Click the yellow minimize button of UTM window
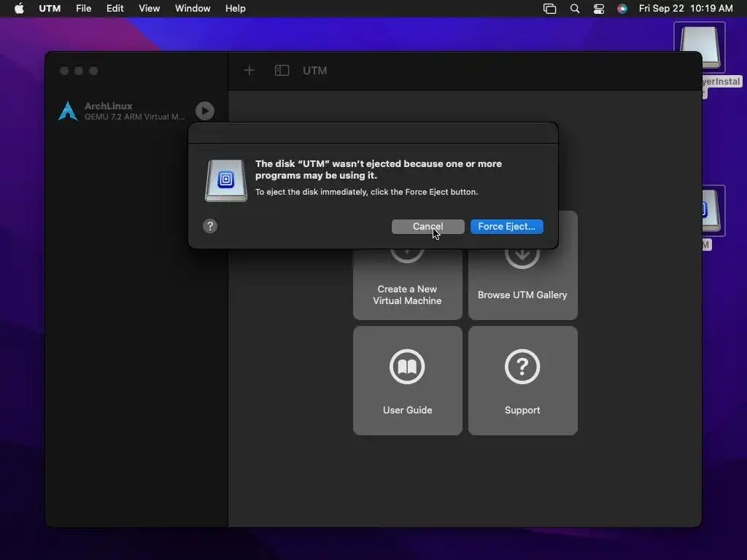 [79, 71]
